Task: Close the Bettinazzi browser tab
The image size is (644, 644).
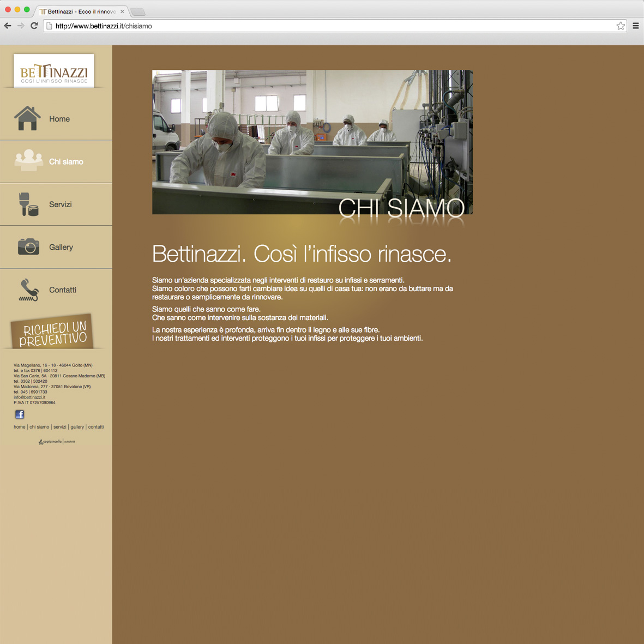Action: pyautogui.click(x=122, y=11)
